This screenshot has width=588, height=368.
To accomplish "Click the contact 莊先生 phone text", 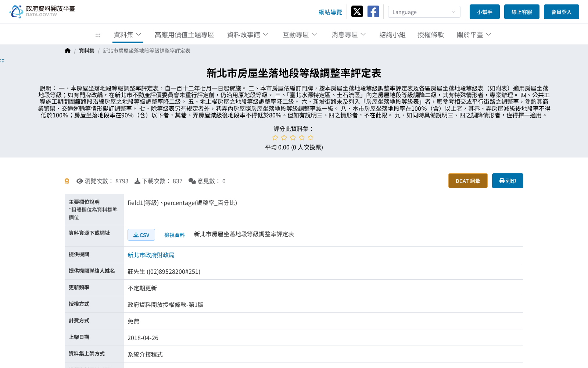I will click(164, 272).
